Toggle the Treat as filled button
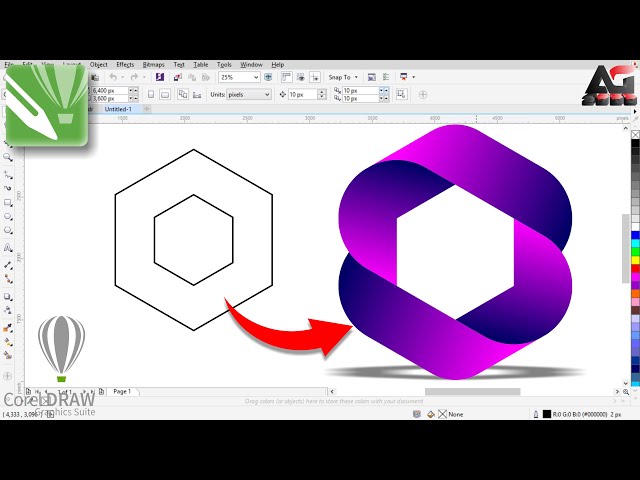The width and height of the screenshot is (640, 480). point(401,94)
